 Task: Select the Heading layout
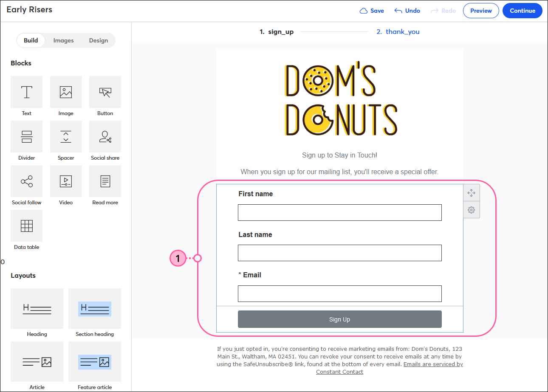tap(37, 308)
